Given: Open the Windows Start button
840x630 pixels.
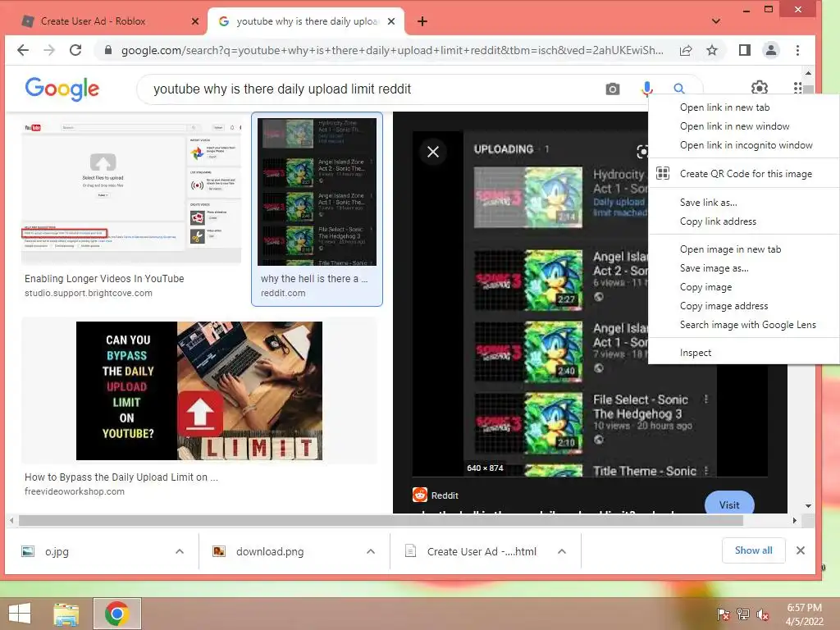Looking at the screenshot, I should click(x=20, y=614).
